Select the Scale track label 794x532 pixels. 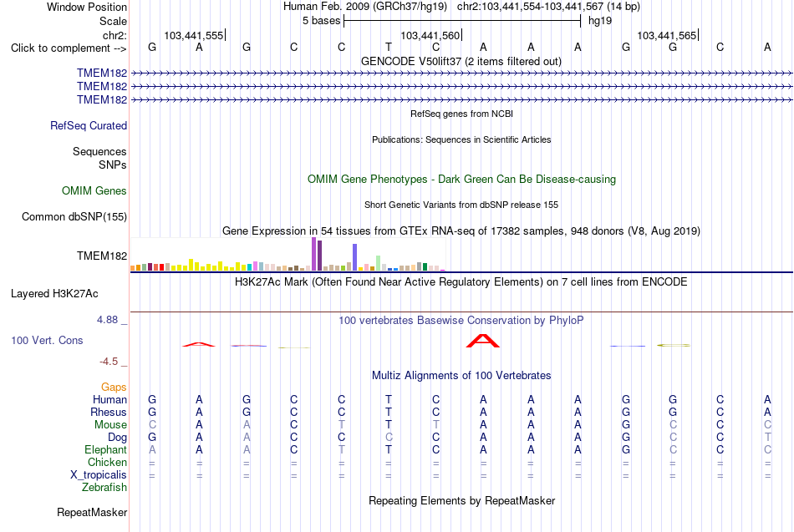pos(113,21)
